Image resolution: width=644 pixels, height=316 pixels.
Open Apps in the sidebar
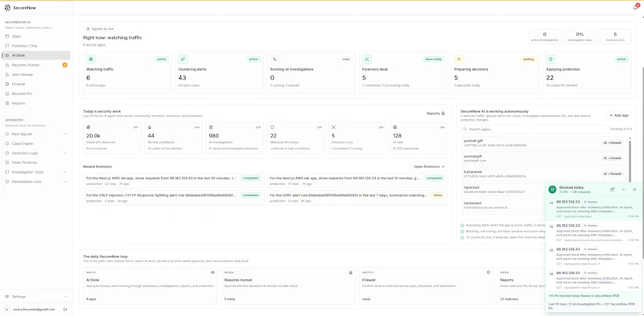coord(35,36)
